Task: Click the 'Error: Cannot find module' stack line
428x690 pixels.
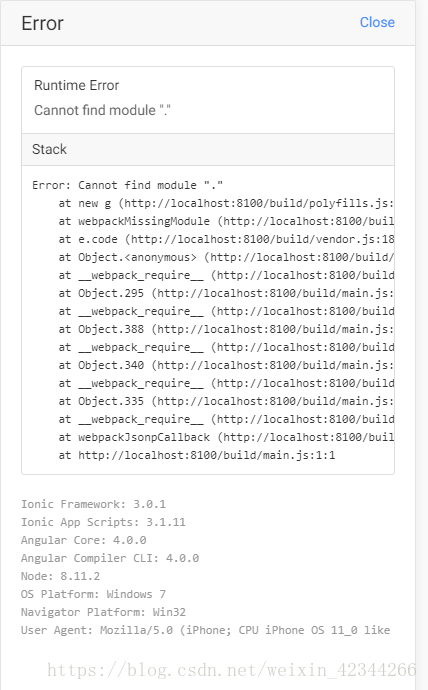Action: point(128,185)
